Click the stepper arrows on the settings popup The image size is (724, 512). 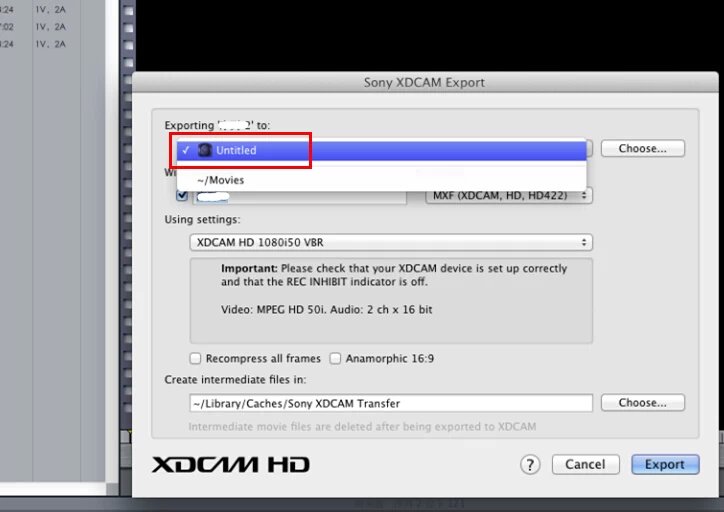pos(584,242)
